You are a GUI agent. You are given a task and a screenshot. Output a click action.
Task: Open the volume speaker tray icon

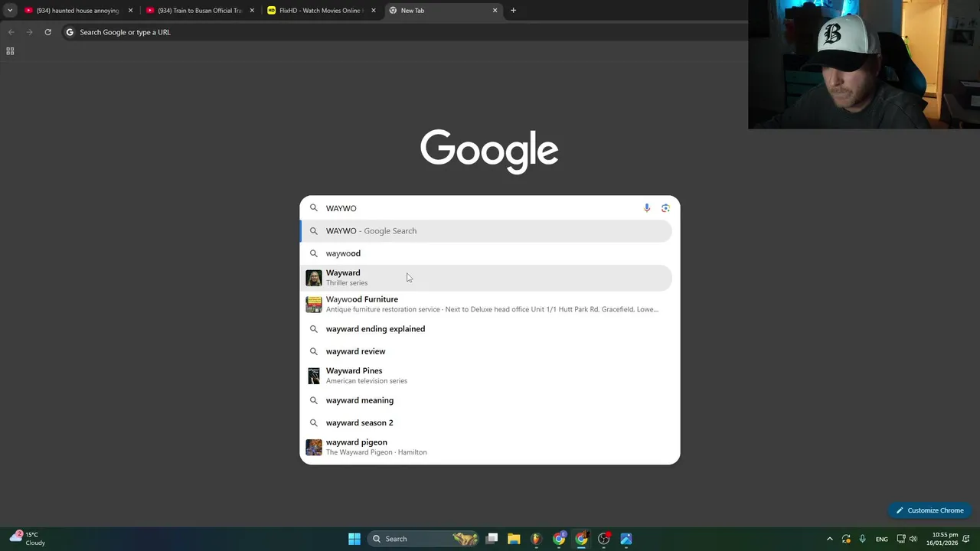coord(913,539)
